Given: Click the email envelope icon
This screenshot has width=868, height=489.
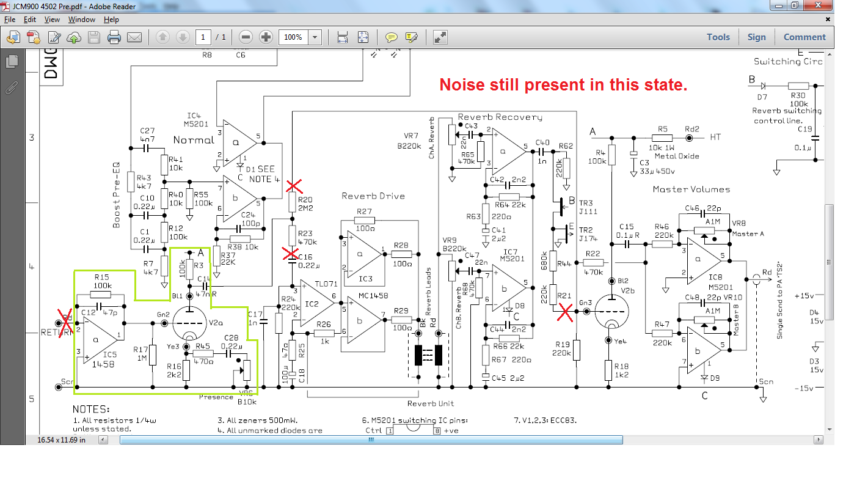Looking at the screenshot, I should (134, 37).
